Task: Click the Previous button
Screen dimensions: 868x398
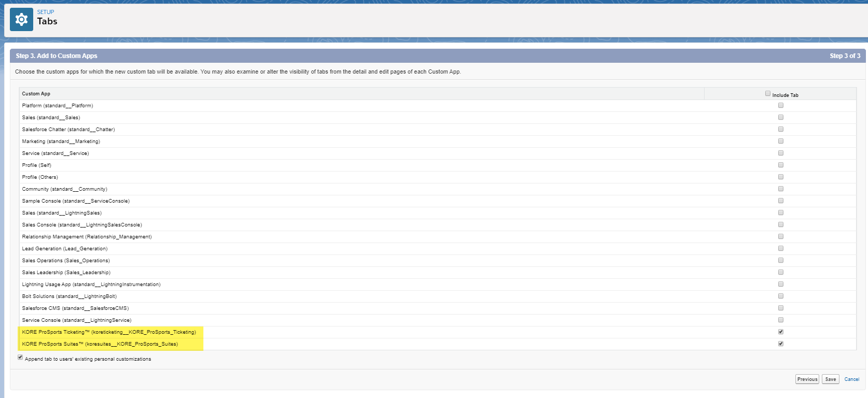Action: point(807,379)
